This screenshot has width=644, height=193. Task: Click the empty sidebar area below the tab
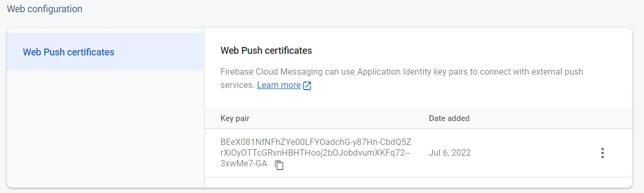click(105, 128)
